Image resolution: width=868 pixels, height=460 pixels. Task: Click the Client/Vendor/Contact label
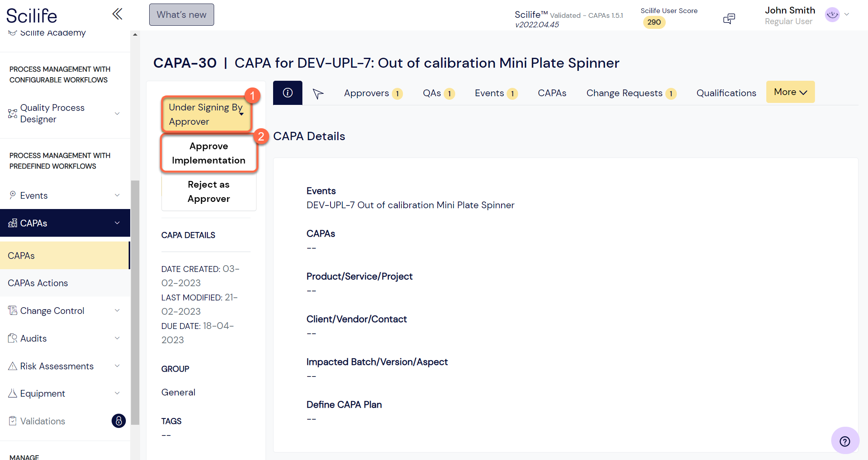point(356,319)
